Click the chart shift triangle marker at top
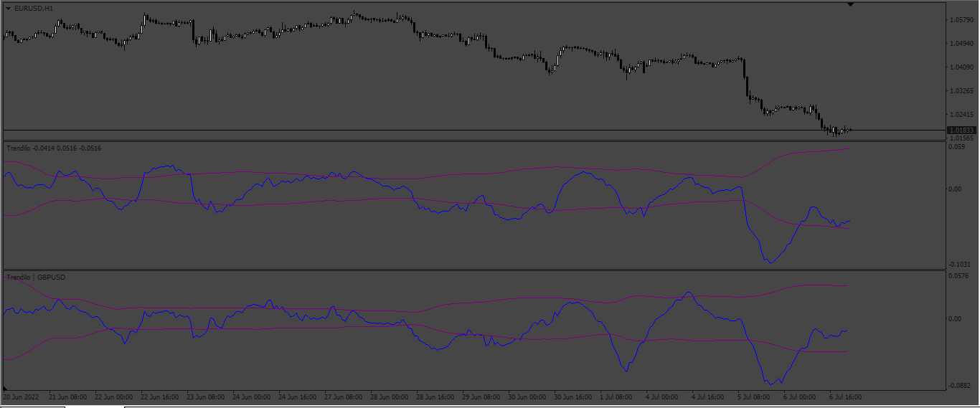Image resolution: width=980 pixels, height=408 pixels. pyautogui.click(x=850, y=5)
